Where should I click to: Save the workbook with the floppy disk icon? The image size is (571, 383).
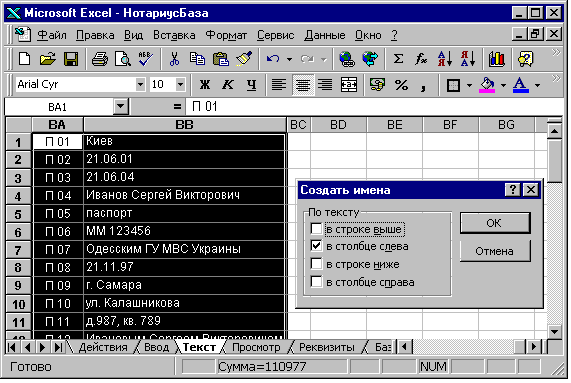pos(71,59)
